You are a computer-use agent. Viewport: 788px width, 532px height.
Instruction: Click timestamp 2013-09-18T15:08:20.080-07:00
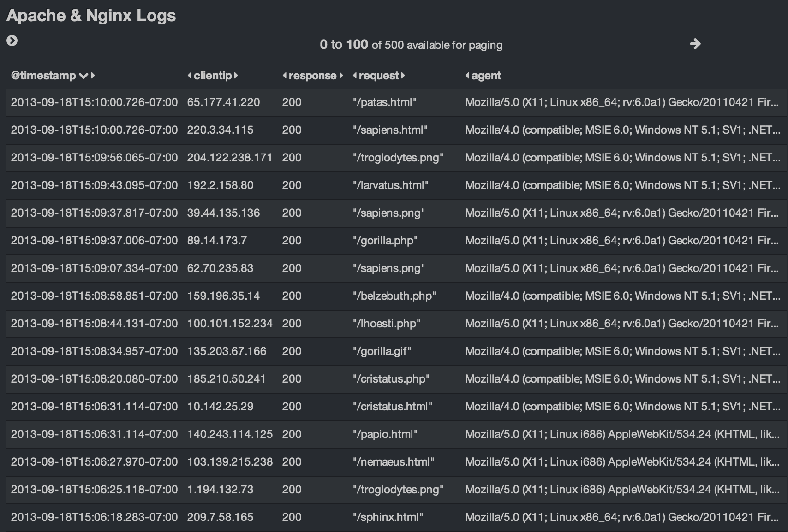click(94, 379)
